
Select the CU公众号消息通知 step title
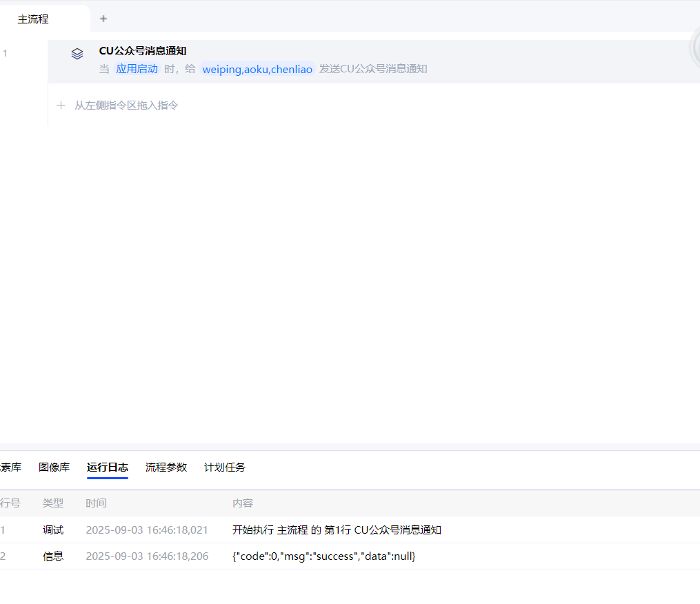(x=143, y=51)
